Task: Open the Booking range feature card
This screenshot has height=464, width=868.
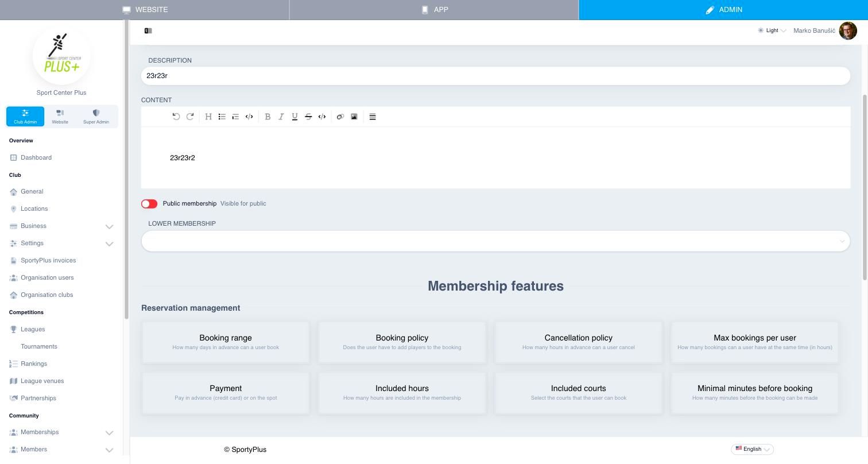Action: coord(226,342)
